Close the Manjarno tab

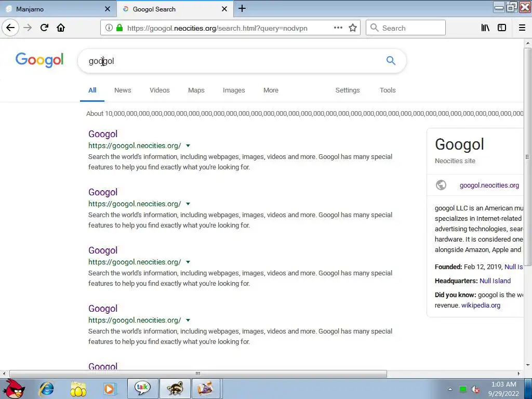(108, 9)
